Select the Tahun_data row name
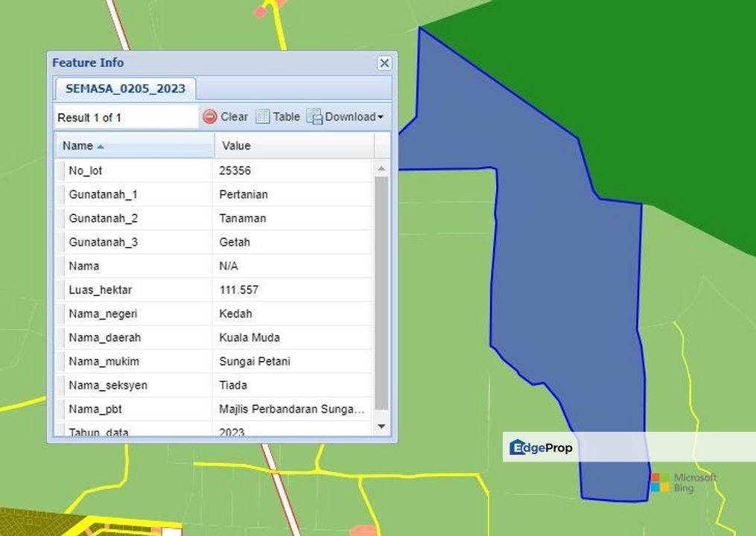 coord(98,432)
